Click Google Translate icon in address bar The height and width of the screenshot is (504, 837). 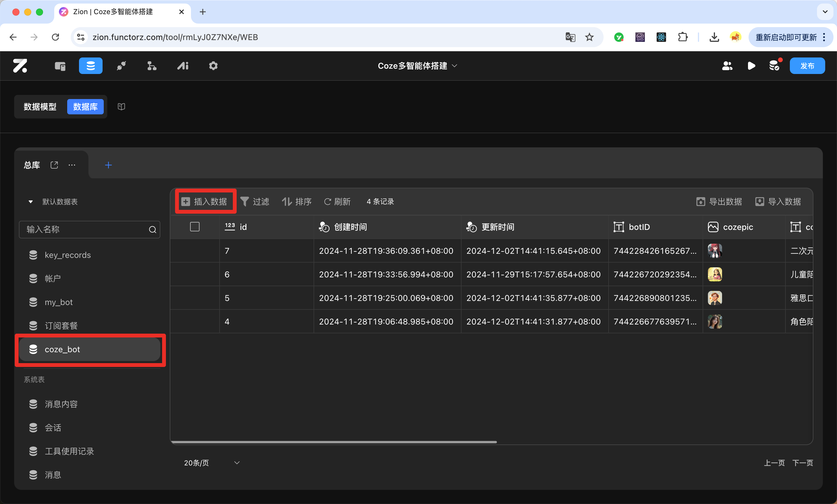[570, 37]
